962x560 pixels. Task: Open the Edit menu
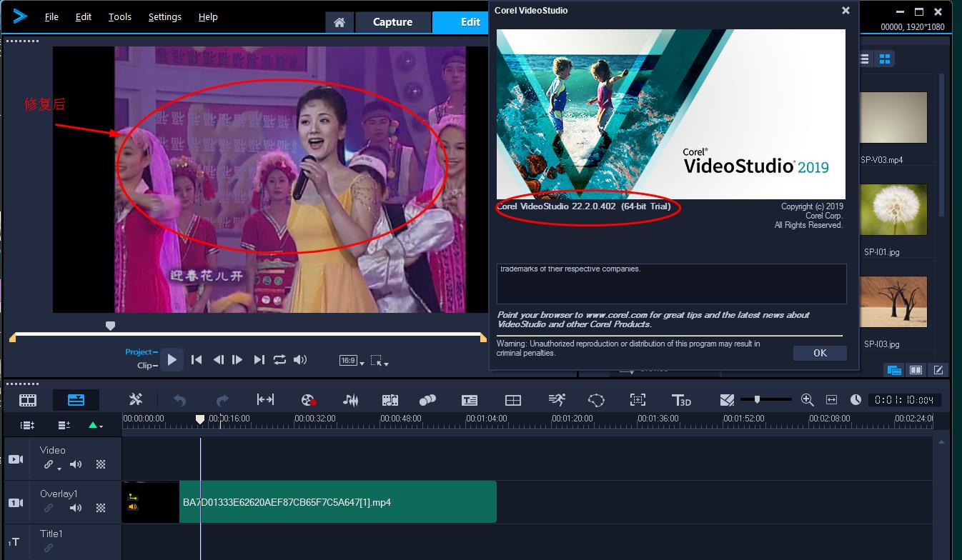84,16
